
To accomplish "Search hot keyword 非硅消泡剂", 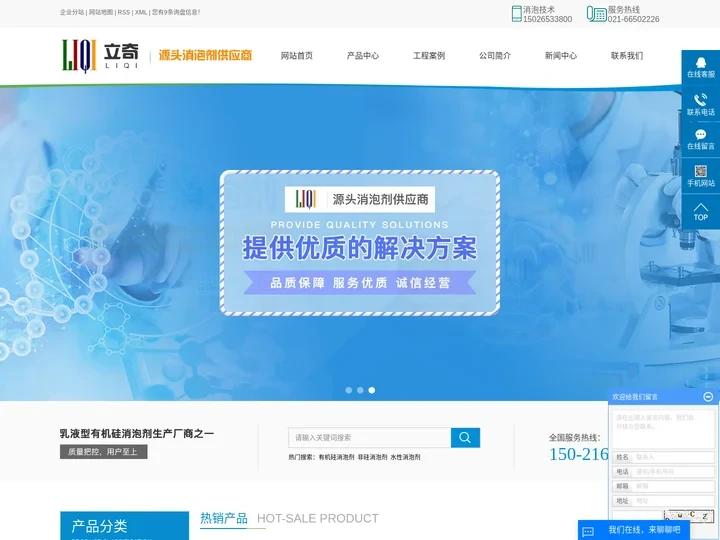I will (x=372, y=457).
